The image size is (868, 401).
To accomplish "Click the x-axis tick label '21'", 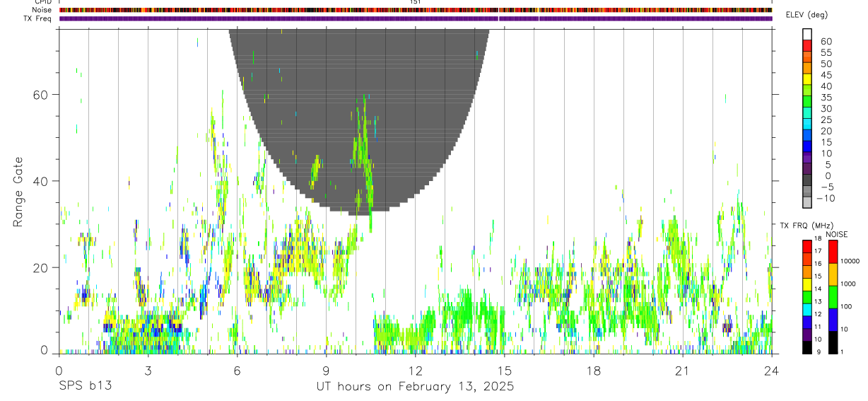I will click(x=682, y=371).
